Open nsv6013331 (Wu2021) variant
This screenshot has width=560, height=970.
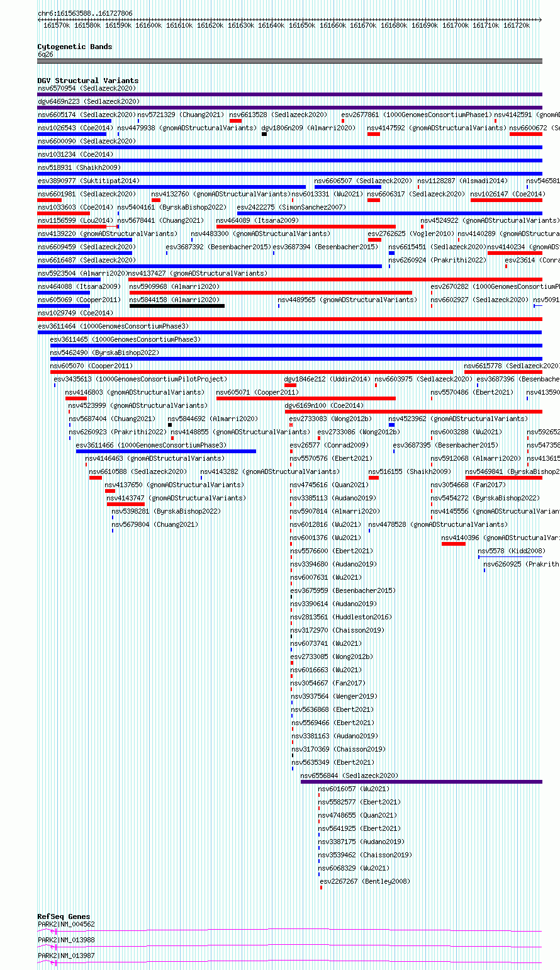[x=327, y=194]
